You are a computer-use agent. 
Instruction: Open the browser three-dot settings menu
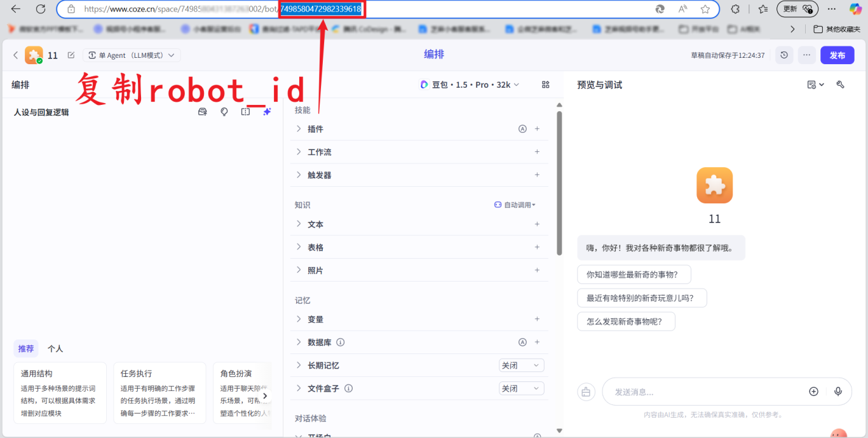(x=832, y=9)
